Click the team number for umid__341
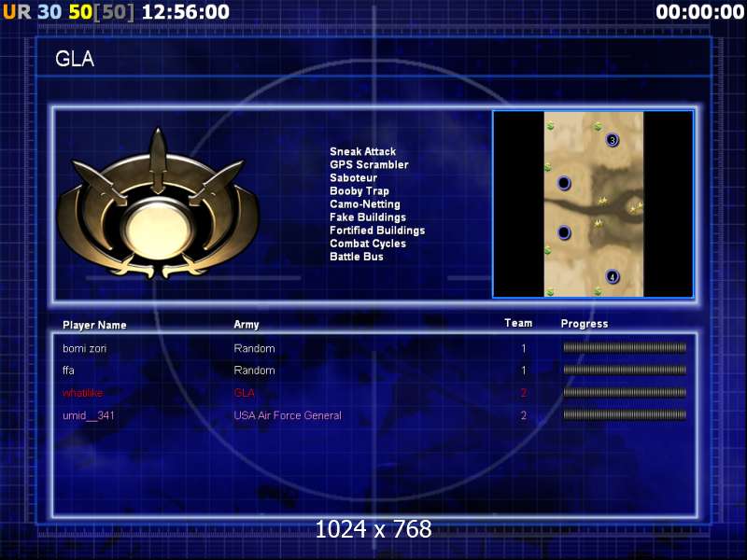Image resolution: width=747 pixels, height=560 pixels. click(x=524, y=415)
